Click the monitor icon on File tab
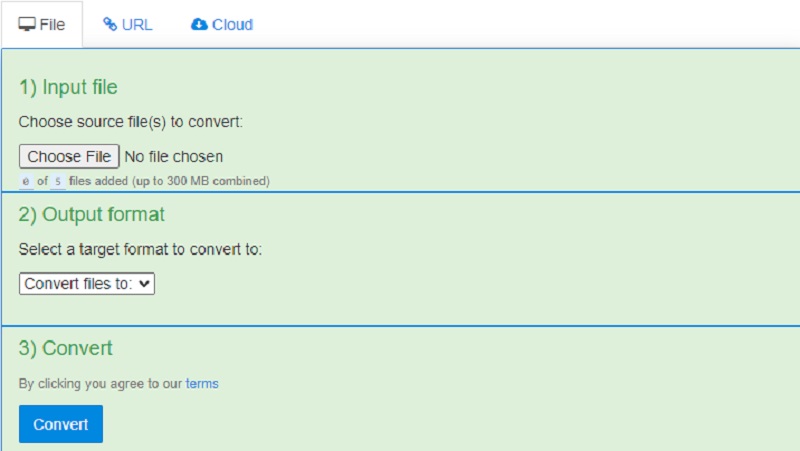The image size is (800, 451). point(27,24)
